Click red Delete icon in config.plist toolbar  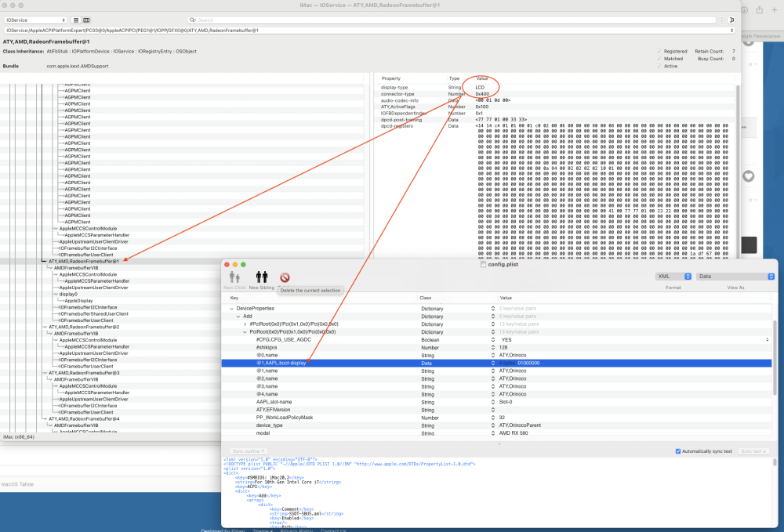285,277
